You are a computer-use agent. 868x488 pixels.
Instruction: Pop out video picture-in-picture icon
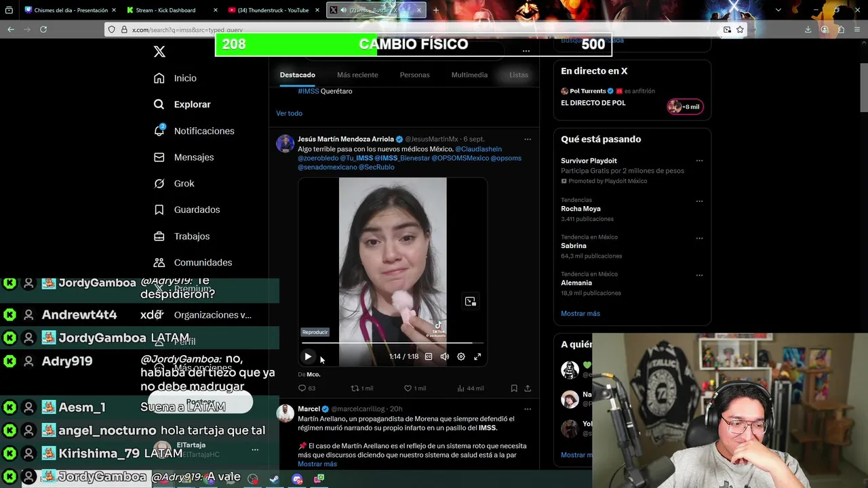click(470, 302)
